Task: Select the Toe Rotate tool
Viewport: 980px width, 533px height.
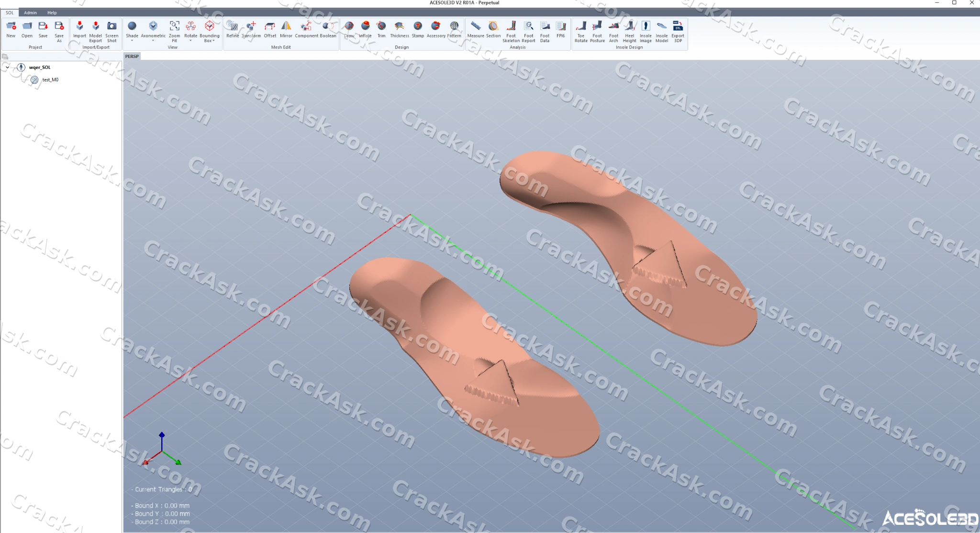Action: (581, 32)
